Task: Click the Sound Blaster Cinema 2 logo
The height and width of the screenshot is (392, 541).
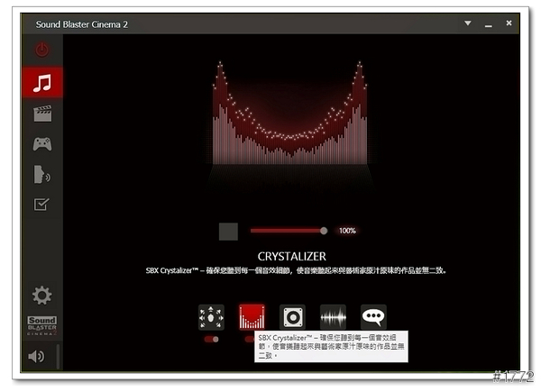Action: click(x=42, y=326)
